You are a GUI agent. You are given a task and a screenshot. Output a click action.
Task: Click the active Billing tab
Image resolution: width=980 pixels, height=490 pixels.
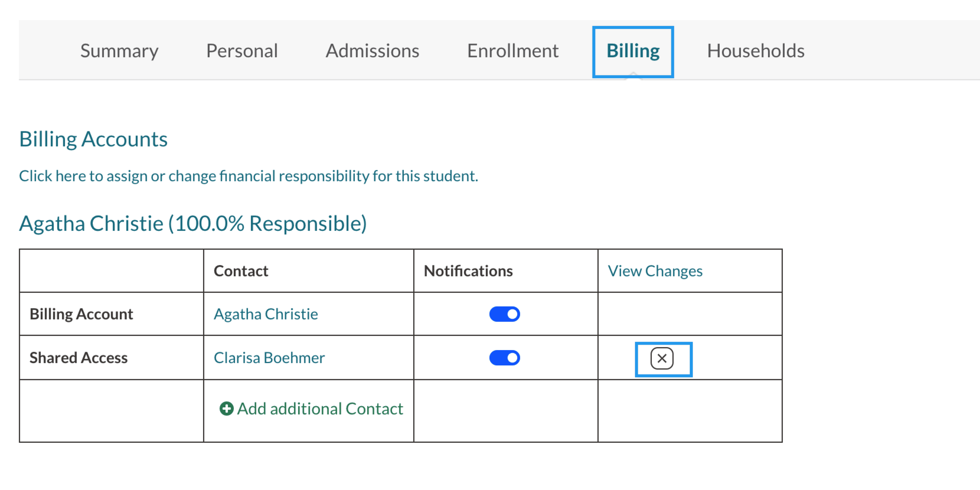coord(633,51)
